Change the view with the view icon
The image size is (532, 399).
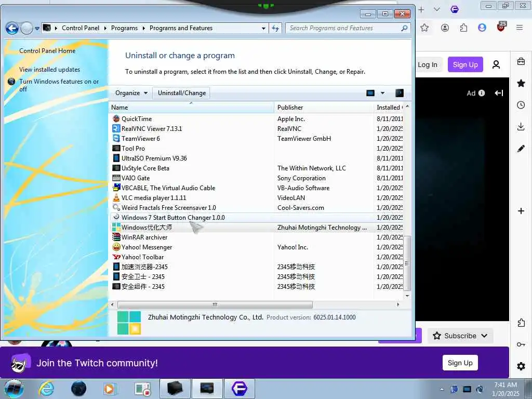click(370, 93)
